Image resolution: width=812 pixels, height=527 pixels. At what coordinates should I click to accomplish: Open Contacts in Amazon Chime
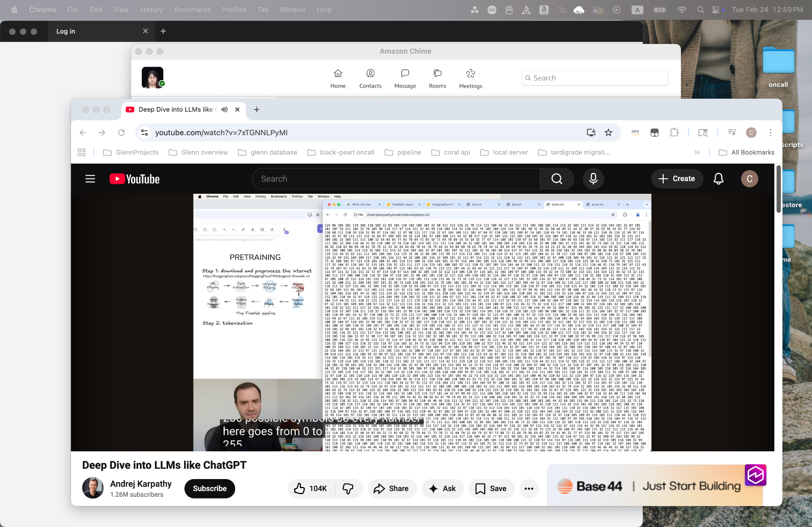click(370, 78)
